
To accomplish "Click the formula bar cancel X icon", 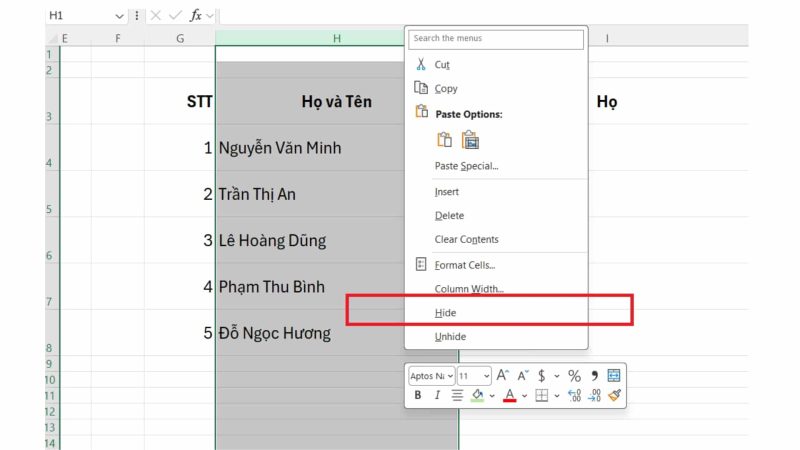I will coord(156,16).
